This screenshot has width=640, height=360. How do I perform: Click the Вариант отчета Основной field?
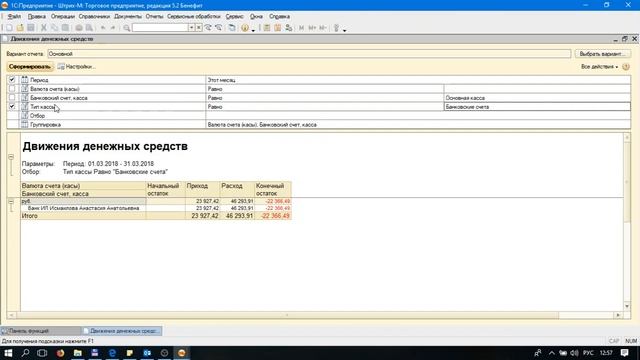click(x=309, y=54)
